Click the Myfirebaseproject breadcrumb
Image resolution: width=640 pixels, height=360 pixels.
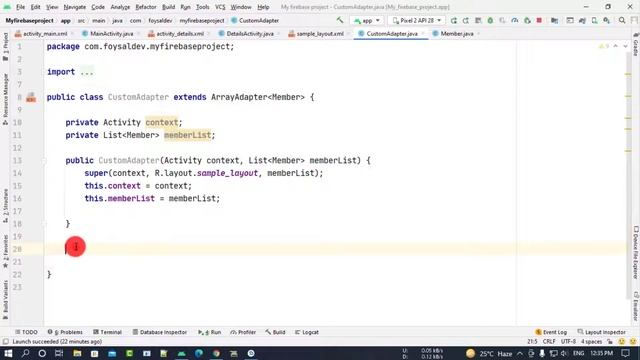(x=29, y=20)
